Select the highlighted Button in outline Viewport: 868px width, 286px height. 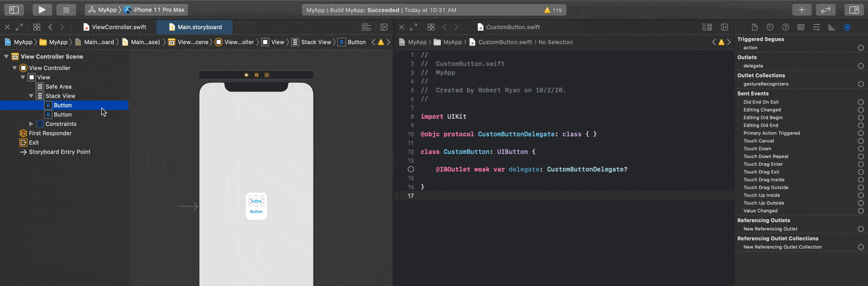[64, 105]
